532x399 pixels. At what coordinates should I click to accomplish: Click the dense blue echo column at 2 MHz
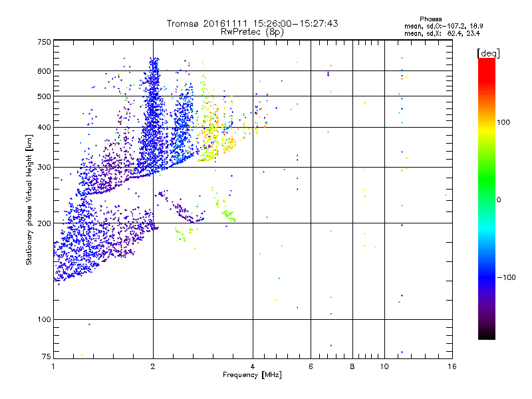point(154,115)
